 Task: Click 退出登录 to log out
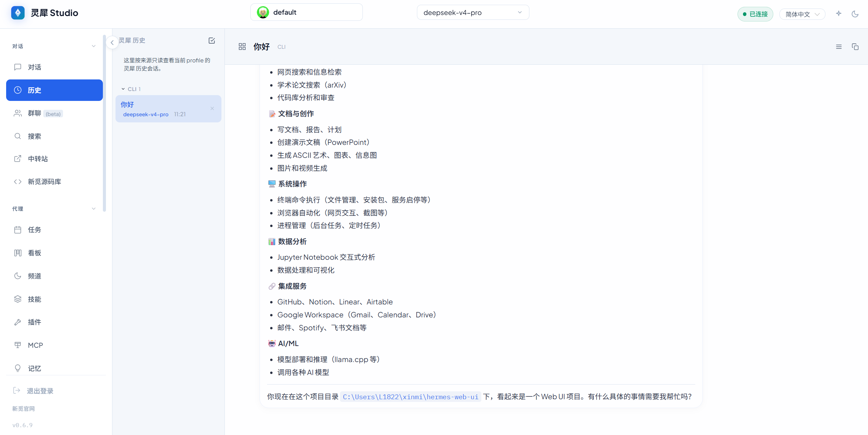33,391
